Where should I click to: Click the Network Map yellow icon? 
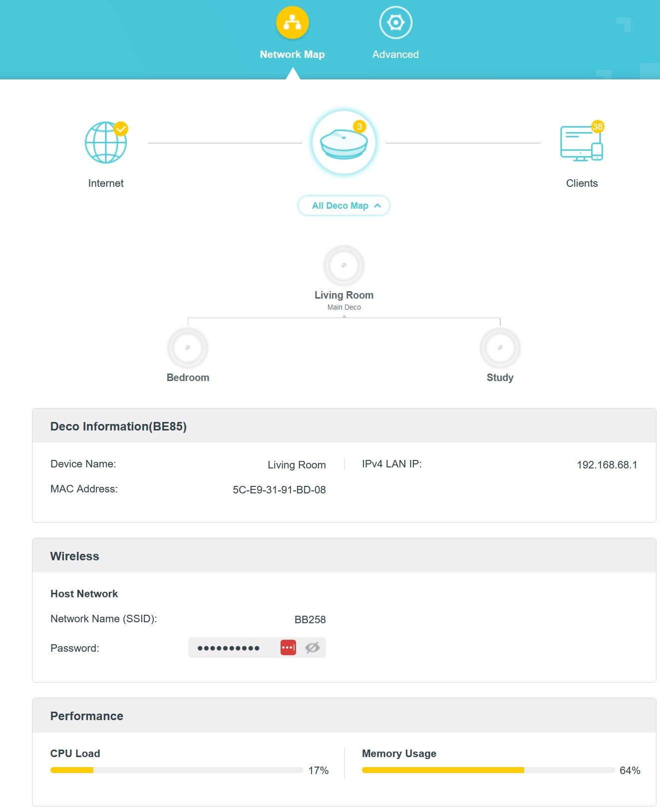[293, 22]
